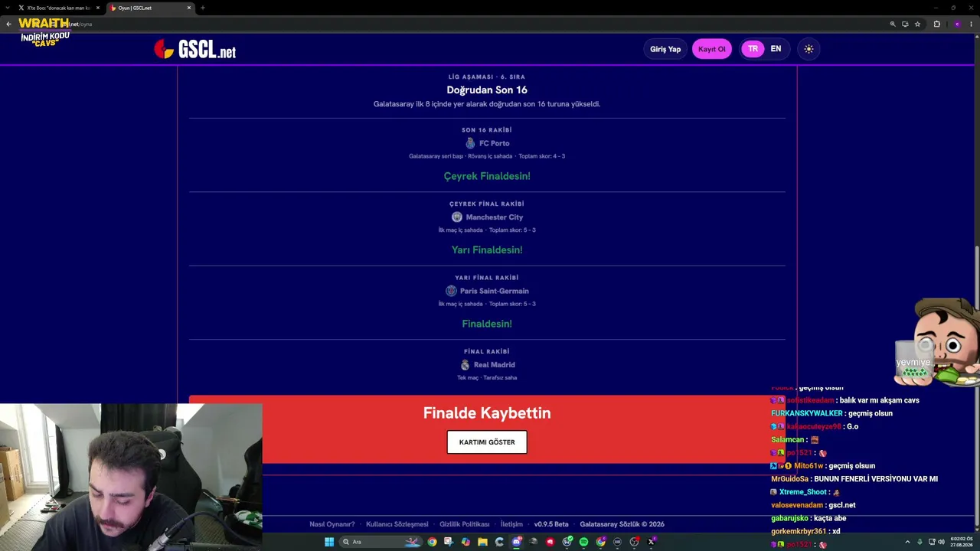Open the İletişim footer link
Screen dimensions: 980x551
(x=511, y=524)
